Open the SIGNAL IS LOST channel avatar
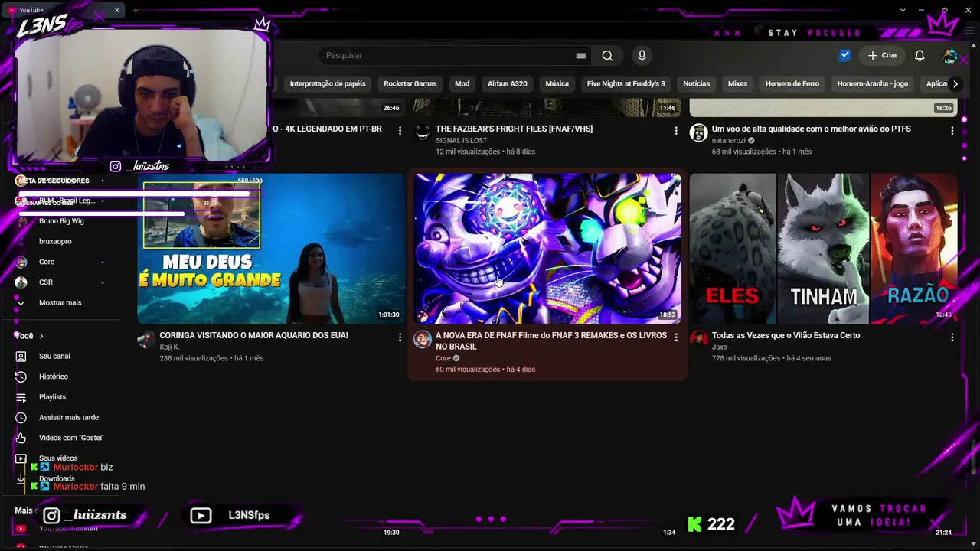This screenshot has width=980, height=551. tap(423, 133)
